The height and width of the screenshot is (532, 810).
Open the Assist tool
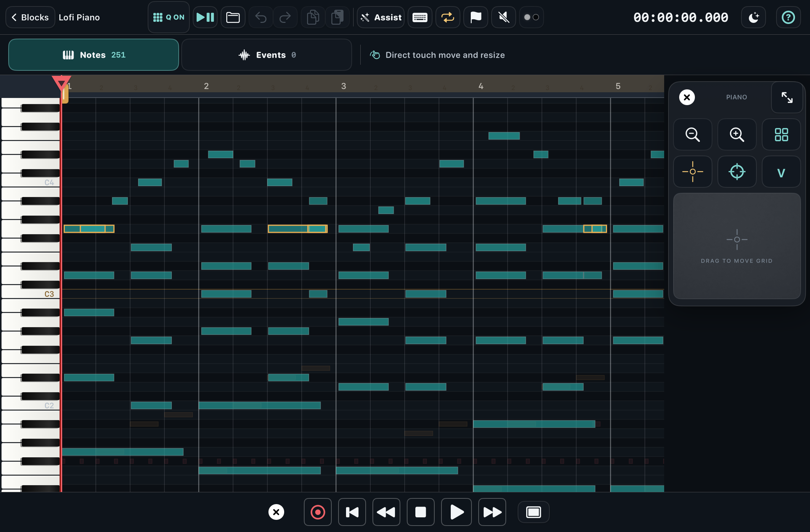point(381,17)
